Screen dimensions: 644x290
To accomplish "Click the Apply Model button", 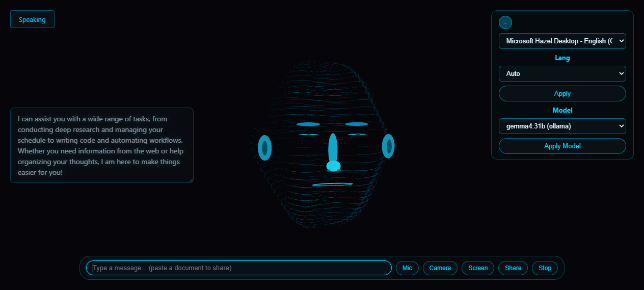I will [562, 146].
